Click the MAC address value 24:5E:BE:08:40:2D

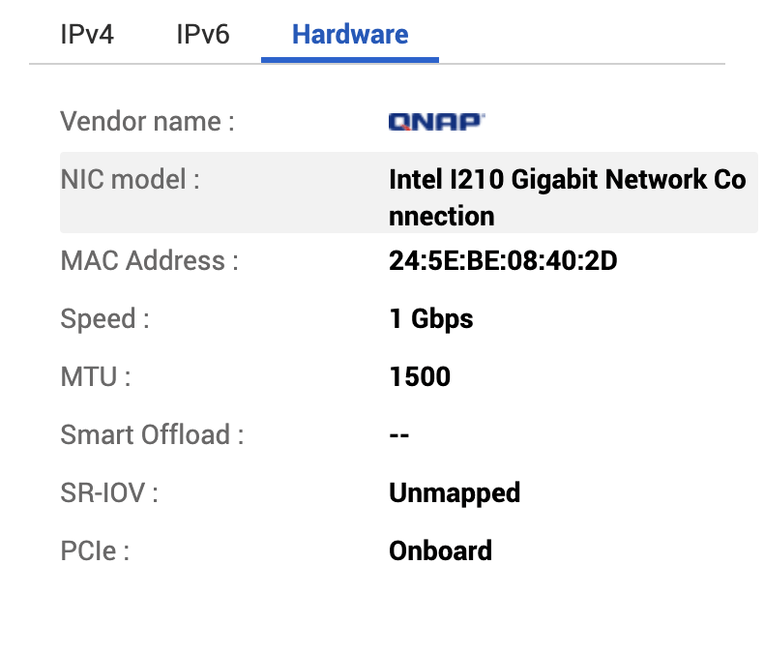[503, 261]
